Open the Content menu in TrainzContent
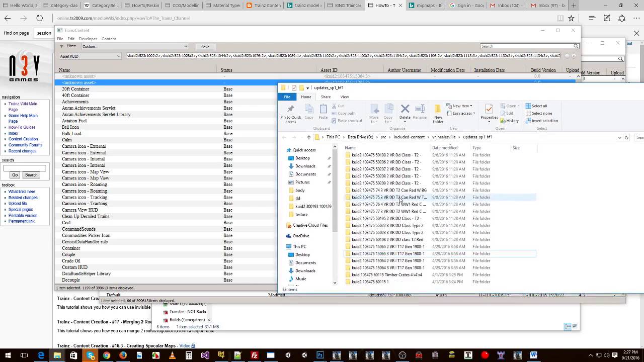 [x=109, y=39]
